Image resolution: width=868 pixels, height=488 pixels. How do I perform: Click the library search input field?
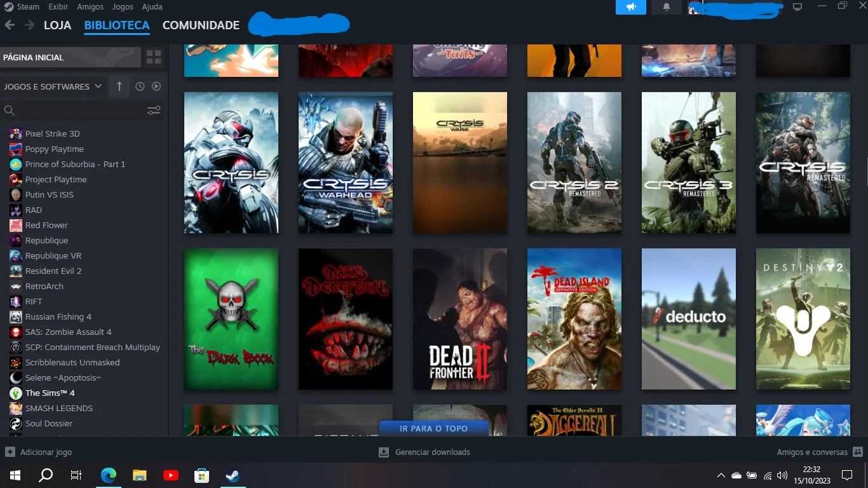pyautogui.click(x=81, y=111)
